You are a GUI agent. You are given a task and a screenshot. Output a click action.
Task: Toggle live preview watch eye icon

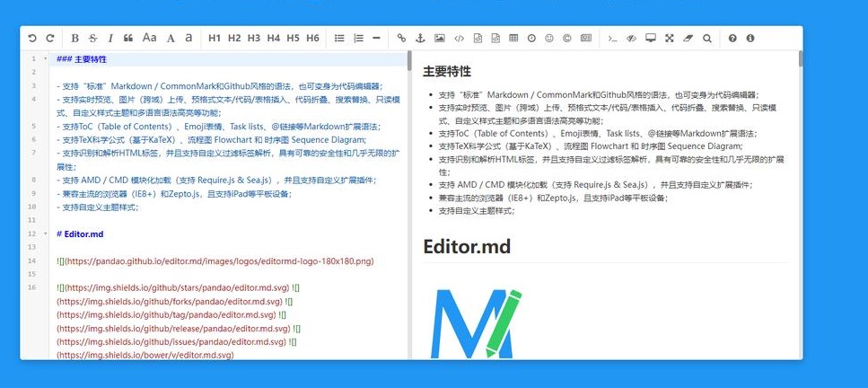pyautogui.click(x=631, y=39)
